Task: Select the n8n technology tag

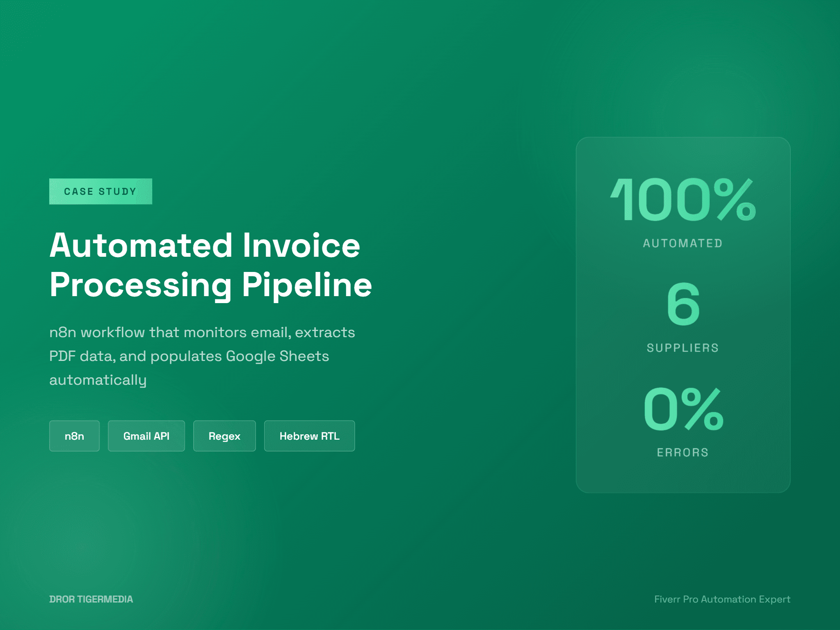Action: (x=74, y=436)
